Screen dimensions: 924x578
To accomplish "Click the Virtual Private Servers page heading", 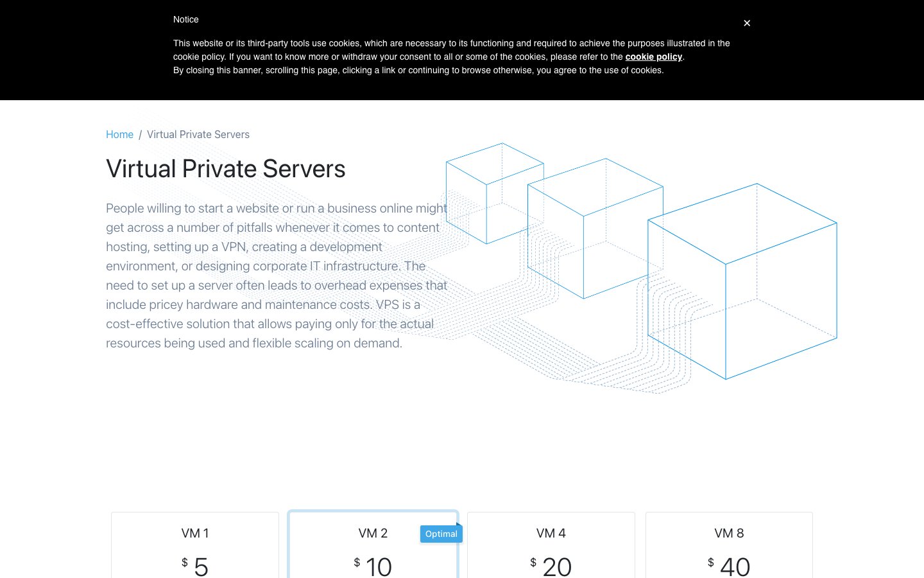I will tap(226, 169).
